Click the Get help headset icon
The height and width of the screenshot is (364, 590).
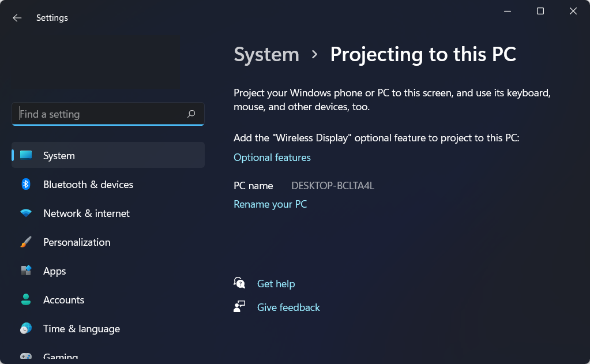(239, 283)
